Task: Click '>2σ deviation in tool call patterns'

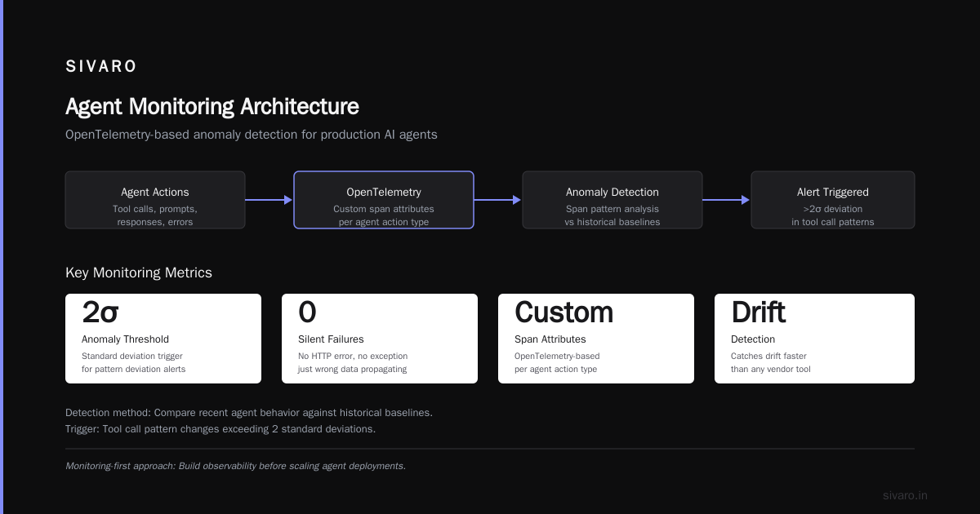Action: [x=833, y=215]
